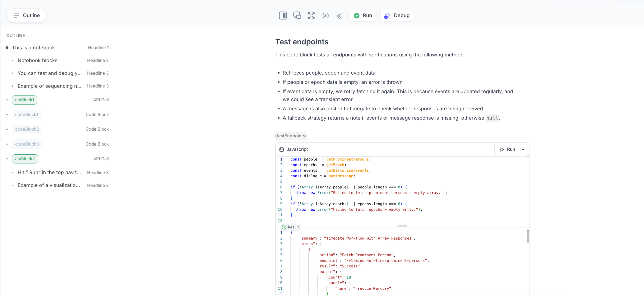Open 'This is a notebook' headline
Viewport: 644px width, 295px height.
tap(33, 47)
